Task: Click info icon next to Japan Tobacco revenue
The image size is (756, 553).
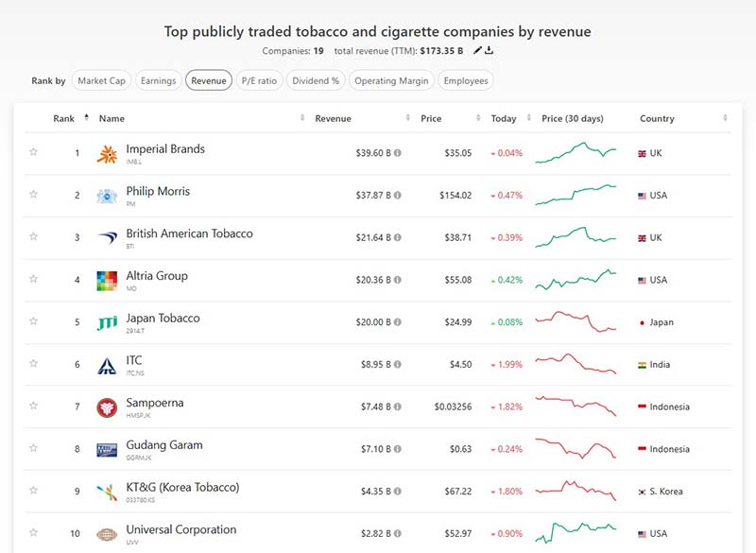Action: tap(398, 323)
